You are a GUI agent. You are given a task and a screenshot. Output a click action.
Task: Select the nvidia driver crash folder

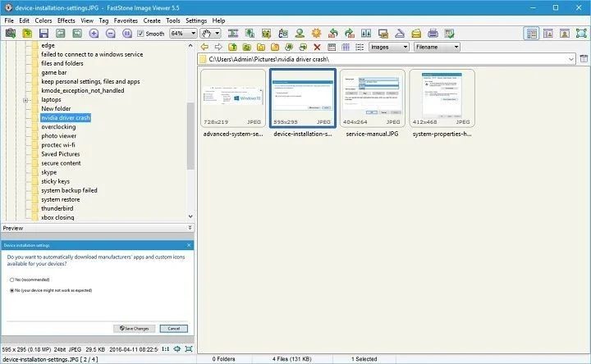coord(66,118)
